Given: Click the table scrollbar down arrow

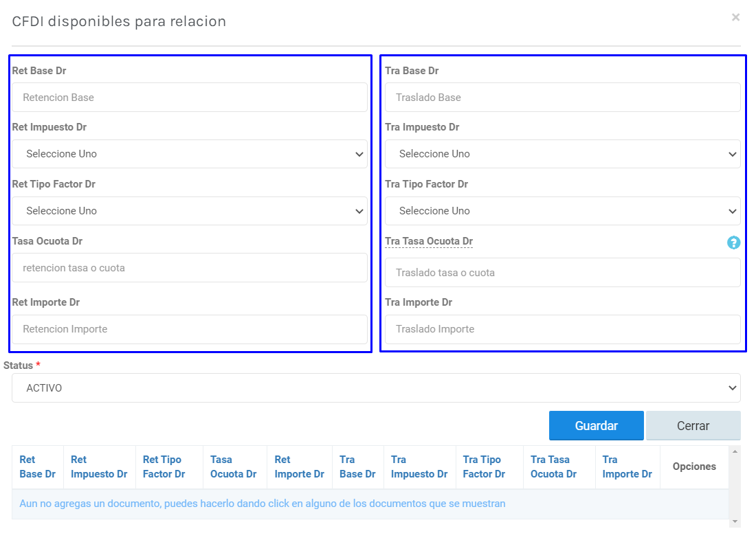Looking at the screenshot, I should tap(735, 522).
